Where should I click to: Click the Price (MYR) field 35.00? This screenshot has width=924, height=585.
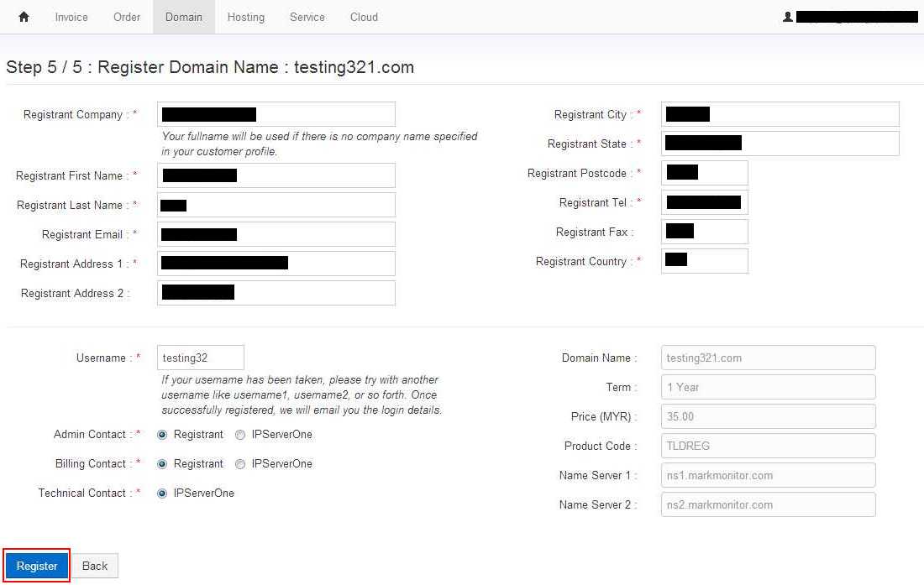(769, 416)
